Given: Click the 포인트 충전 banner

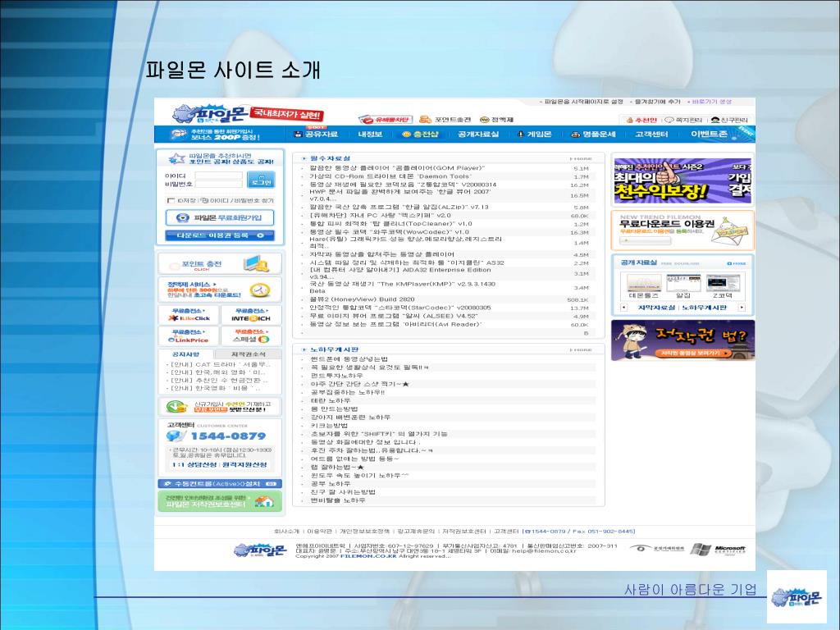Looking at the screenshot, I should [220, 263].
